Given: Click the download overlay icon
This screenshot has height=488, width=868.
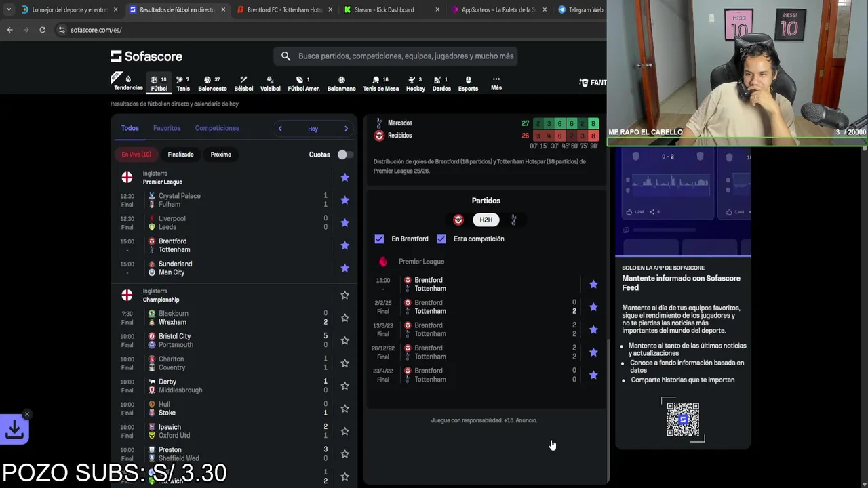Looking at the screenshot, I should [x=14, y=430].
